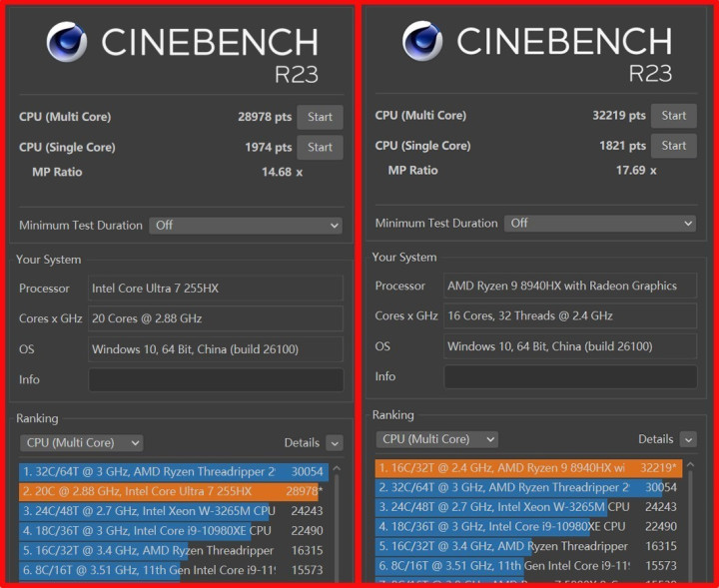719x588 pixels.
Task: Select Threadripper 30054 ranking row in left window
Action: click(174, 471)
